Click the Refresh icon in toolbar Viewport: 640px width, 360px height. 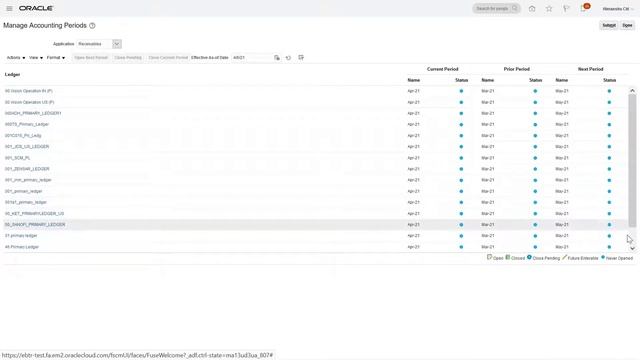pos(288,58)
